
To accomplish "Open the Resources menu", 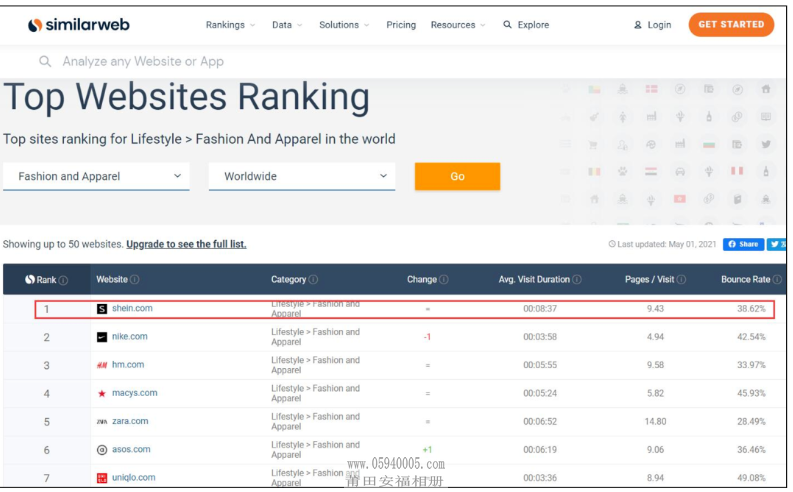I will click(458, 25).
